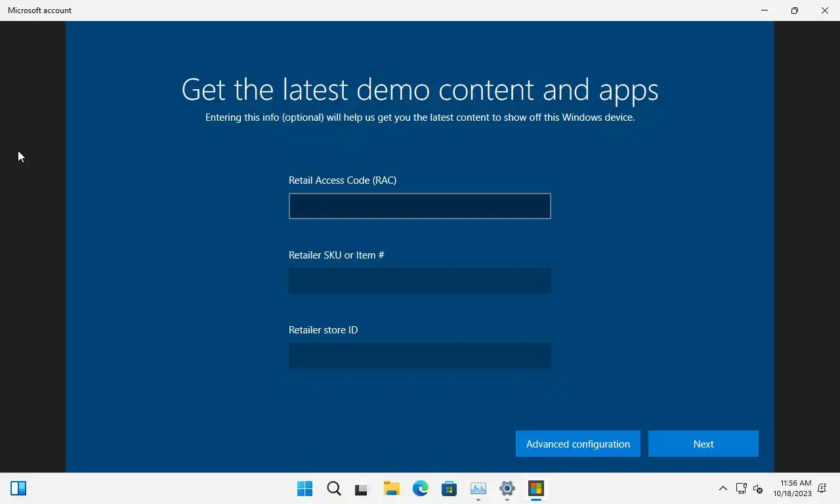
Task: Open taskbar Search magnifier icon
Action: point(333,488)
